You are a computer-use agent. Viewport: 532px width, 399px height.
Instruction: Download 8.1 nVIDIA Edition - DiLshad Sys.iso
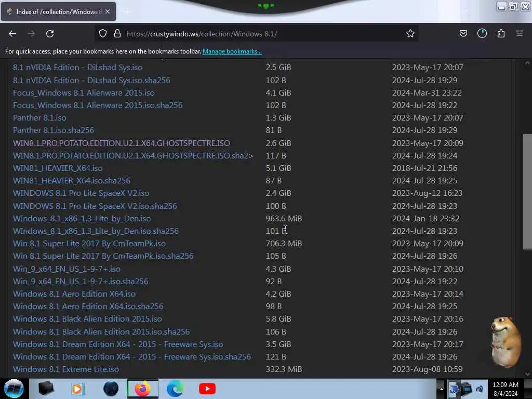point(78,68)
